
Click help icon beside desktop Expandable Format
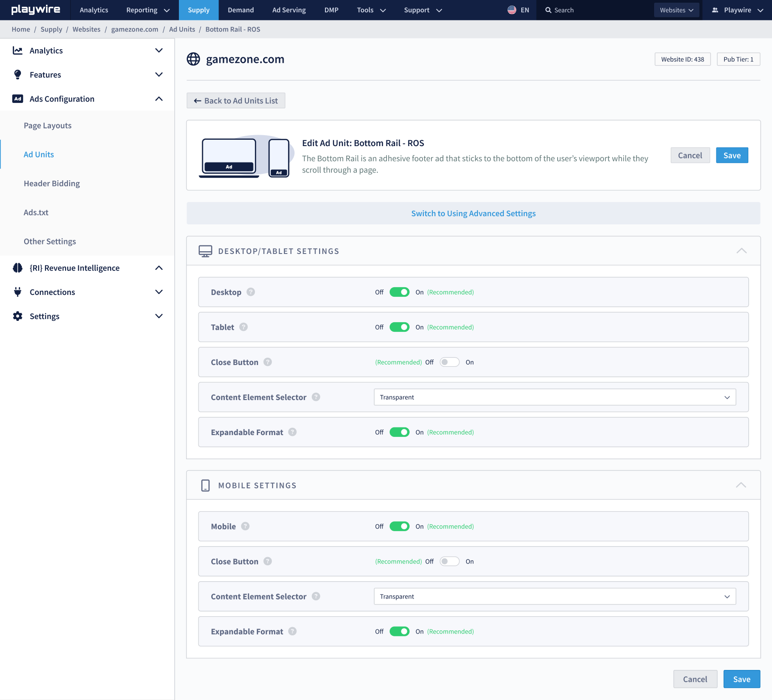click(x=292, y=432)
